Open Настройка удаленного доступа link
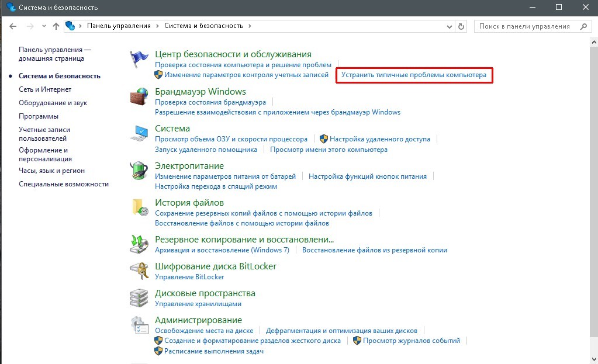The height and width of the screenshot is (364, 598). coord(380,139)
